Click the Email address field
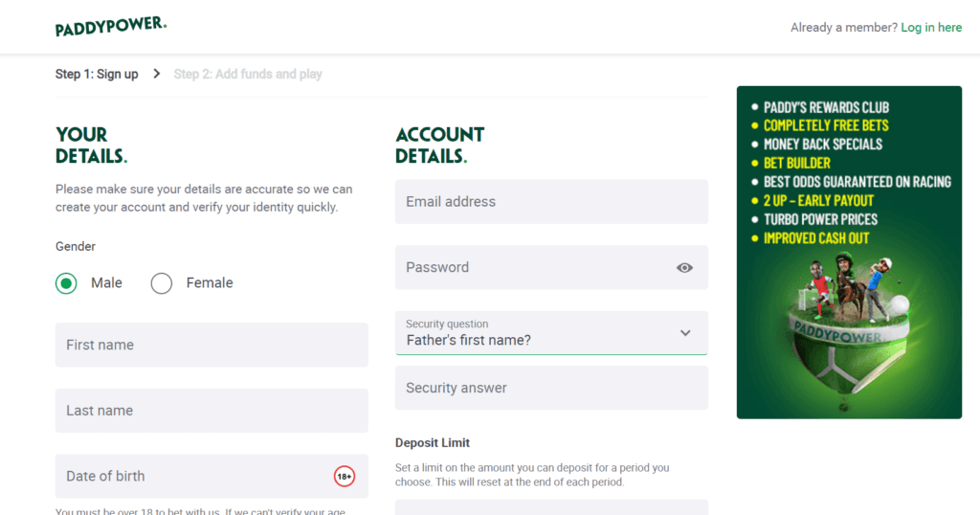 551,202
